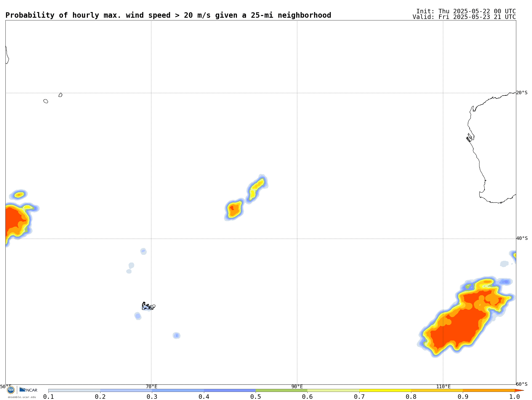Screen dimensions: 532x400
Task: Click the 50°E longitude label
Action: tap(6, 386)
